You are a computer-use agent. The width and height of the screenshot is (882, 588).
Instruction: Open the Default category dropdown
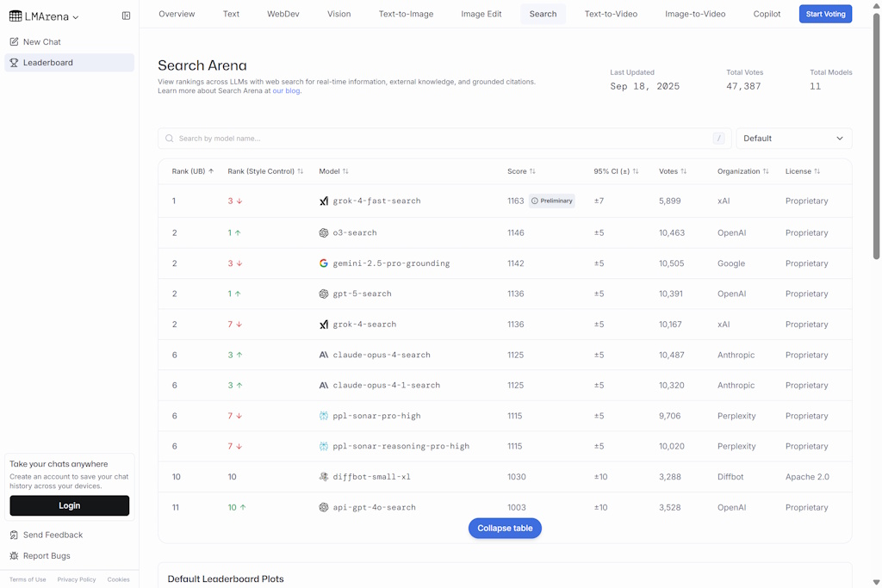[x=793, y=139]
